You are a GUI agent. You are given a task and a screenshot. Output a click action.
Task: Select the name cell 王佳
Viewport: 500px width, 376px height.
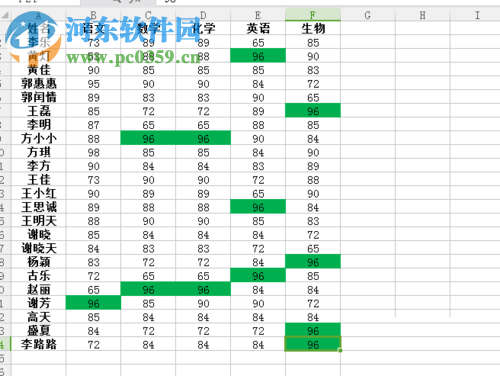(39, 180)
